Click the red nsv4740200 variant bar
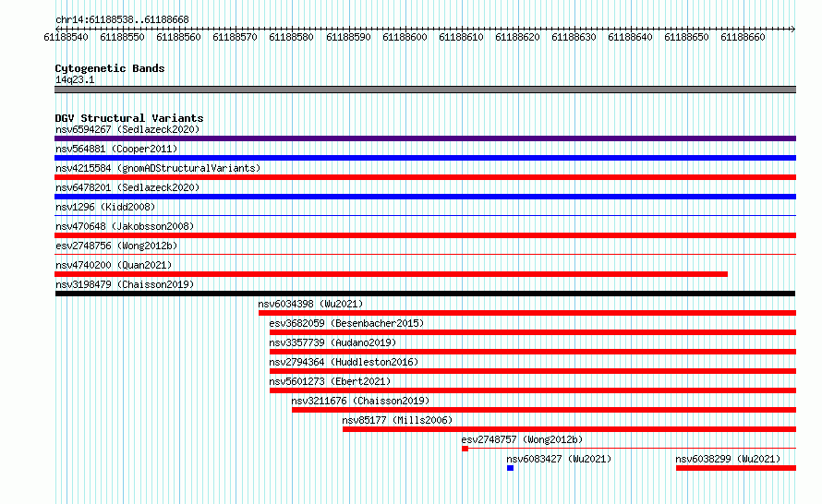 391,274
